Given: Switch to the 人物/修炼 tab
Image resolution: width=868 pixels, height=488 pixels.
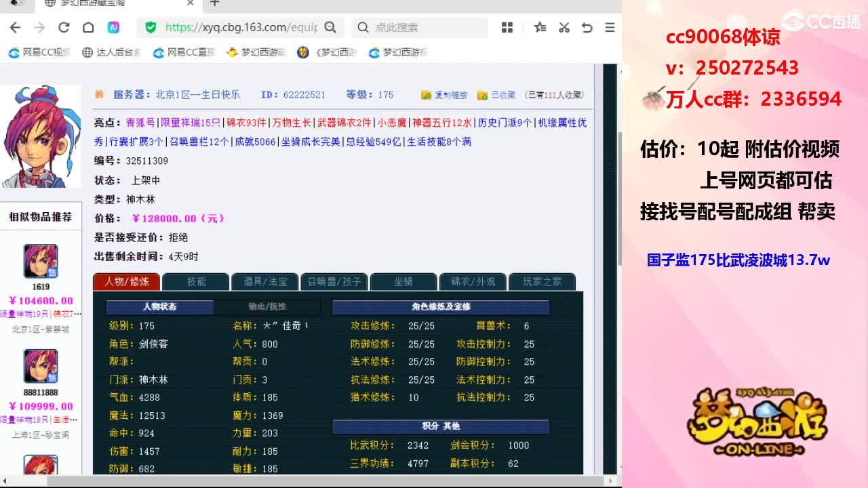Looking at the screenshot, I should pyautogui.click(x=126, y=281).
